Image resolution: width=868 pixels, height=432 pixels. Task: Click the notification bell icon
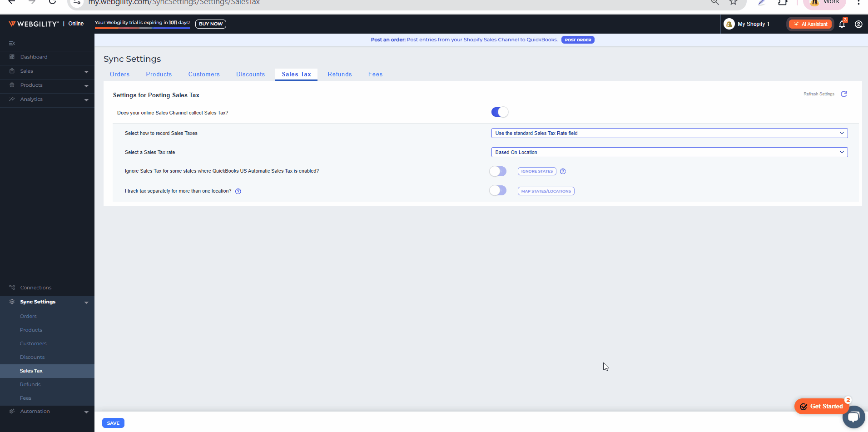coord(842,25)
